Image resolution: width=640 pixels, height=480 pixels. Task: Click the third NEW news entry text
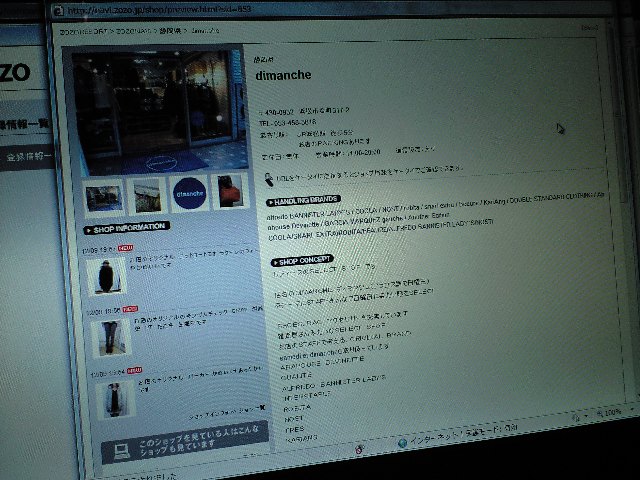(200, 378)
